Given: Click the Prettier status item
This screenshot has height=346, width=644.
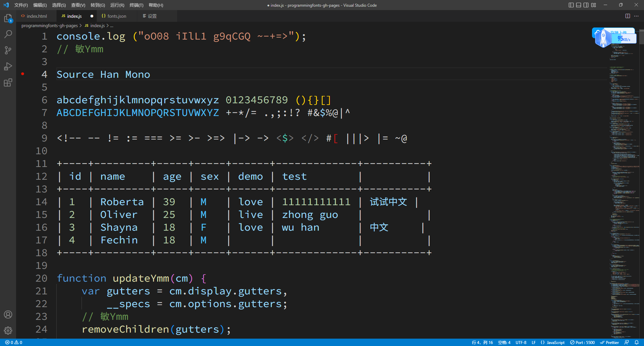Looking at the screenshot, I should 609,342.
